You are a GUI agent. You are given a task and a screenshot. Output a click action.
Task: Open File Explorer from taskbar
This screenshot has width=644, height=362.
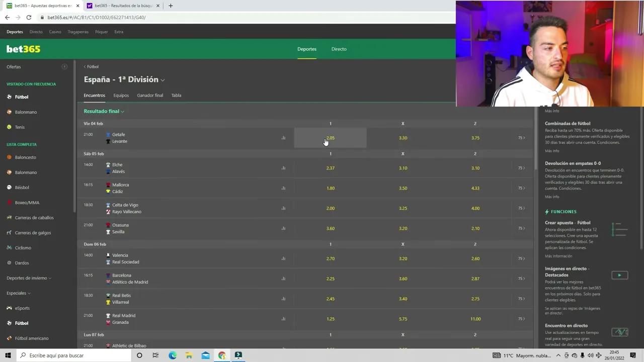[189, 355]
